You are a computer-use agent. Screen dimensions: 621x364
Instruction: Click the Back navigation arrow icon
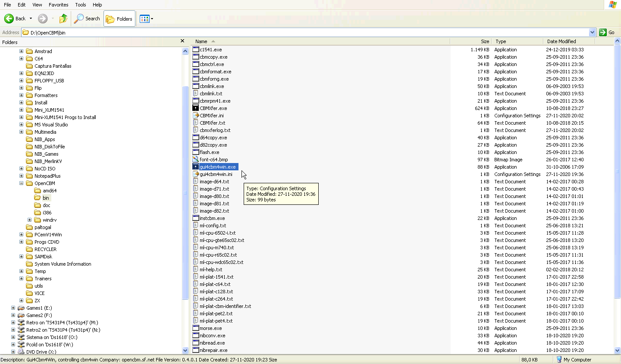pyautogui.click(x=9, y=19)
